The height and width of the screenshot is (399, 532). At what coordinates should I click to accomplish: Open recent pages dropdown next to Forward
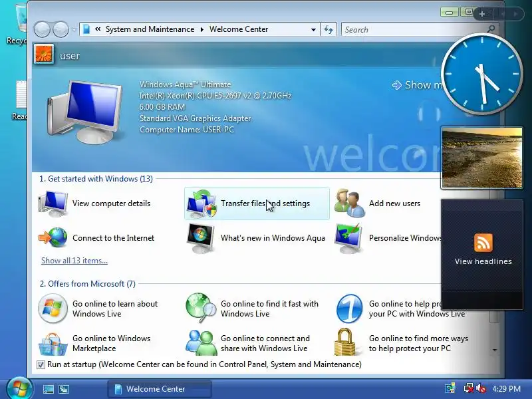(x=74, y=30)
